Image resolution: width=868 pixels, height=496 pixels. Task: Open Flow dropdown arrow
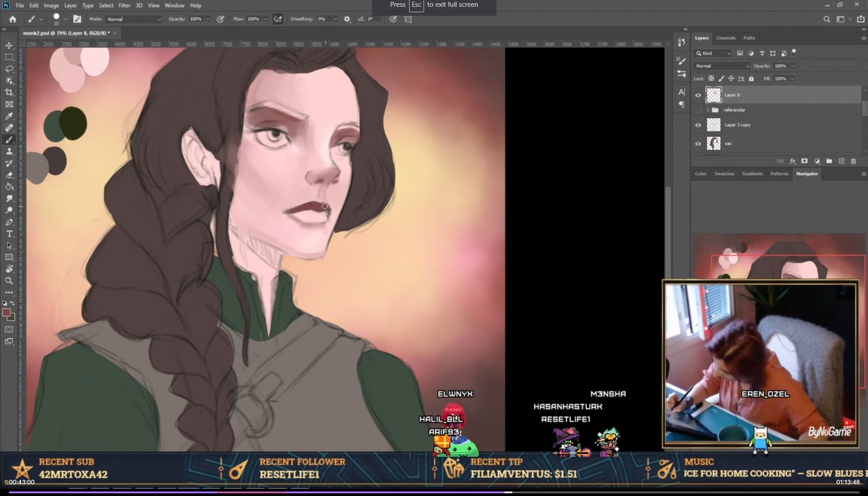[x=265, y=19]
